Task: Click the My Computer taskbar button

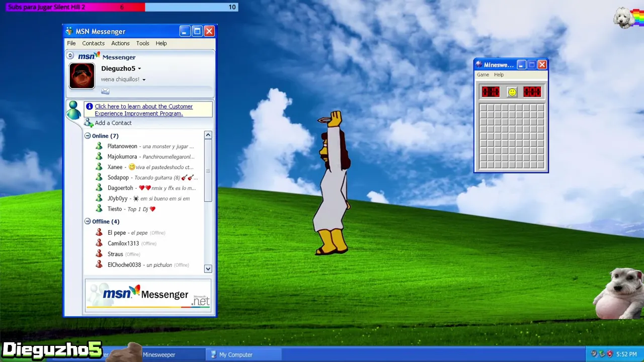Action: pyautogui.click(x=244, y=354)
